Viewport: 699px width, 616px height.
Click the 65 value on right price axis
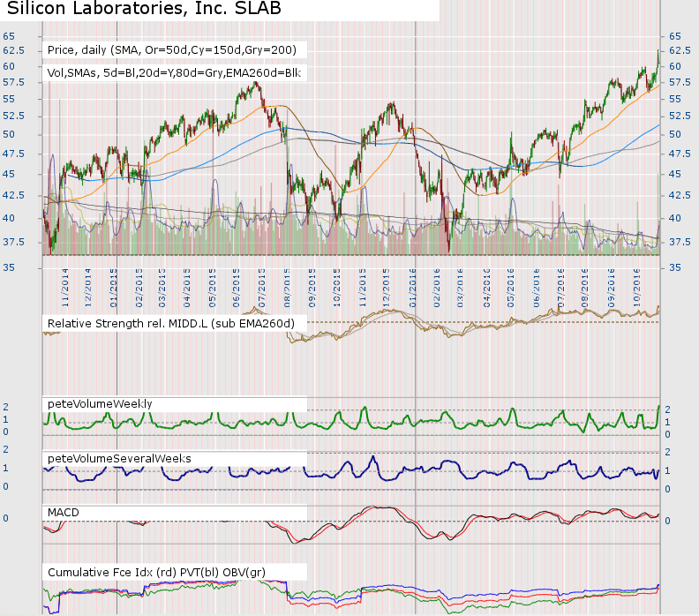click(x=675, y=36)
